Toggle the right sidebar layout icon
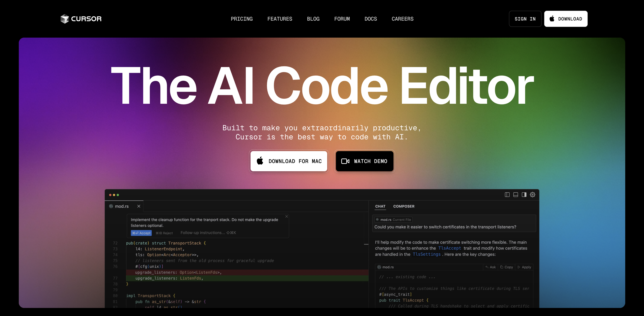Image resolution: width=644 pixels, height=316 pixels. coord(524,195)
